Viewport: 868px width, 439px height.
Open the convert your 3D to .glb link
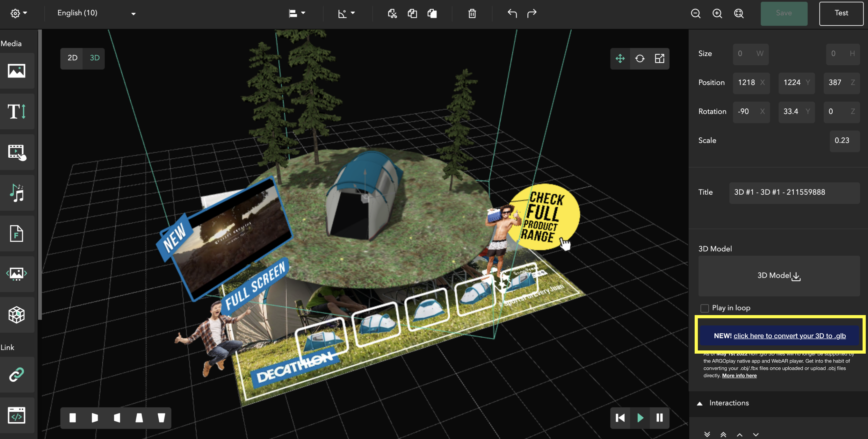pyautogui.click(x=790, y=335)
